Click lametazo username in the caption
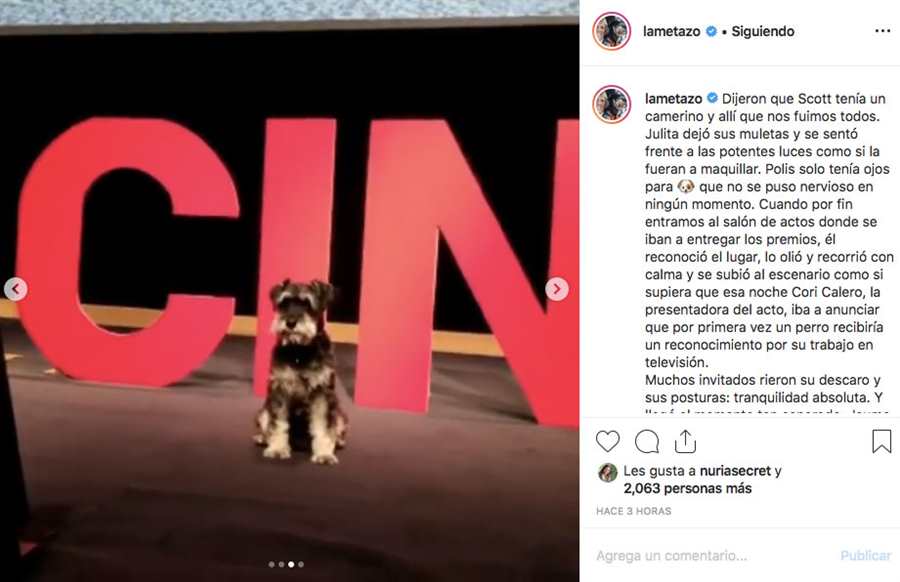 coord(673,99)
